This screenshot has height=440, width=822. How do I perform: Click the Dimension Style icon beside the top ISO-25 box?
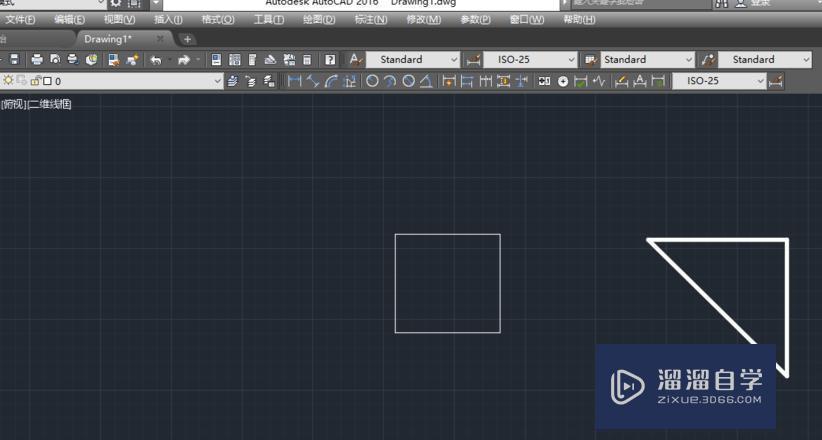(473, 60)
